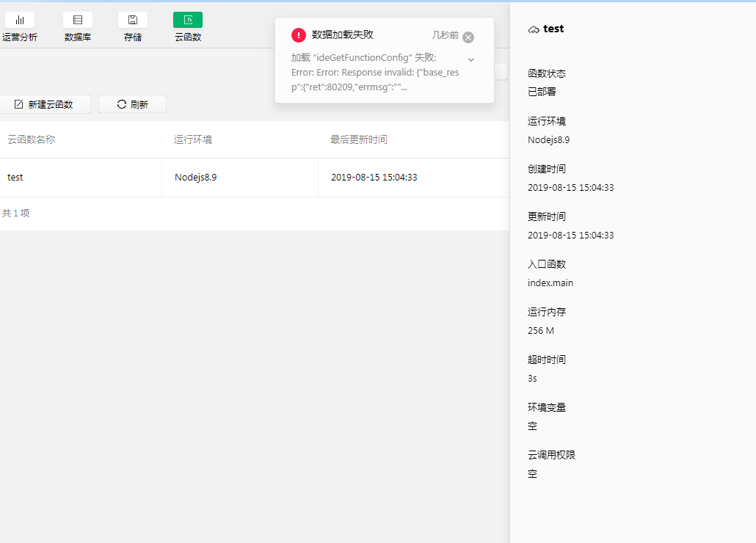Click the 最后更新时间 column header
The height and width of the screenshot is (543, 756).
pos(359,139)
